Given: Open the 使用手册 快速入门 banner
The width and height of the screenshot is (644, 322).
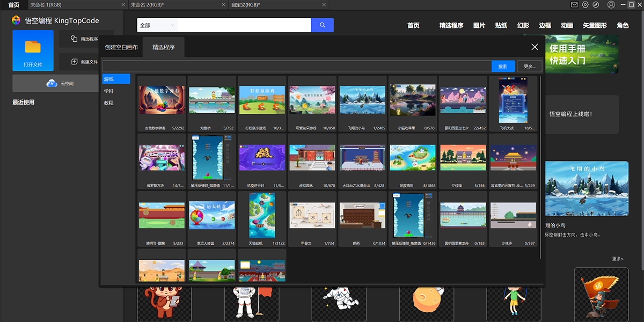Looking at the screenshot, I should click(582, 54).
